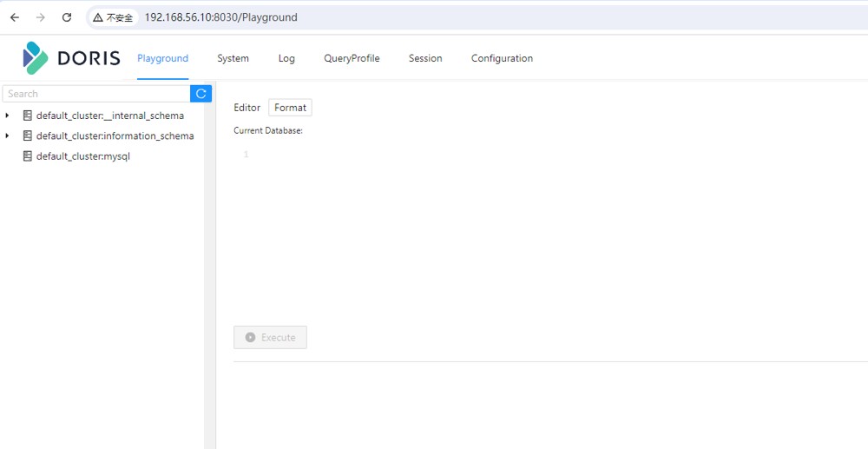The height and width of the screenshot is (449, 868).
Task: Select default_cluster:information_schema
Action: (115, 135)
